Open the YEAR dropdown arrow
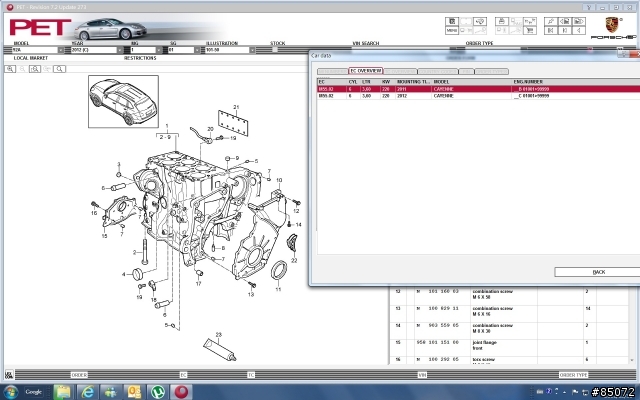The image size is (640, 400). click(120, 50)
